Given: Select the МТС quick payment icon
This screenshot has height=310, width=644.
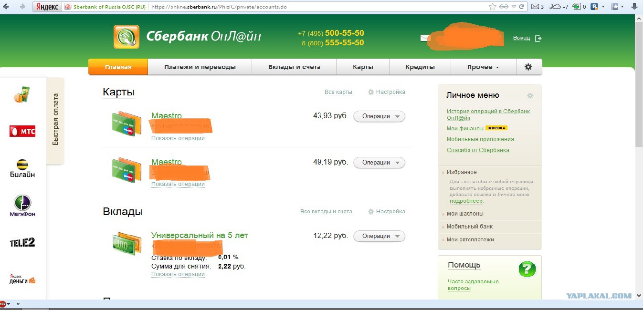Looking at the screenshot, I should (x=22, y=131).
